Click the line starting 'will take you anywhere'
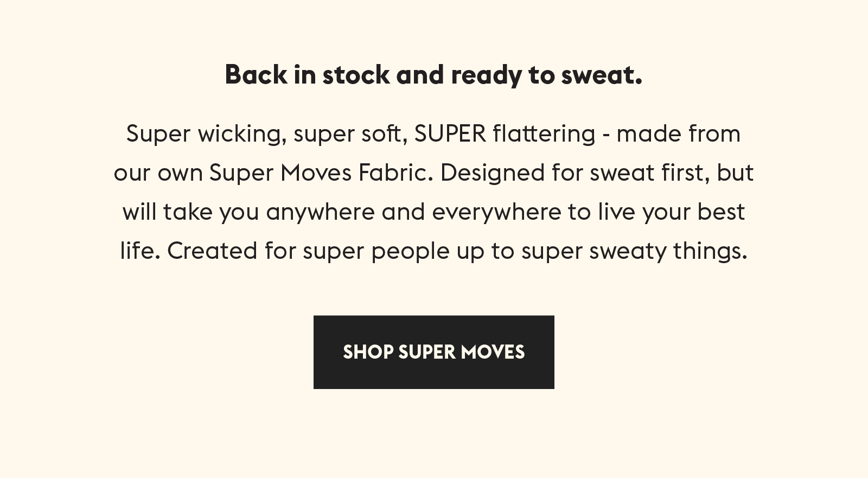This screenshot has height=478, width=868. coord(433,212)
